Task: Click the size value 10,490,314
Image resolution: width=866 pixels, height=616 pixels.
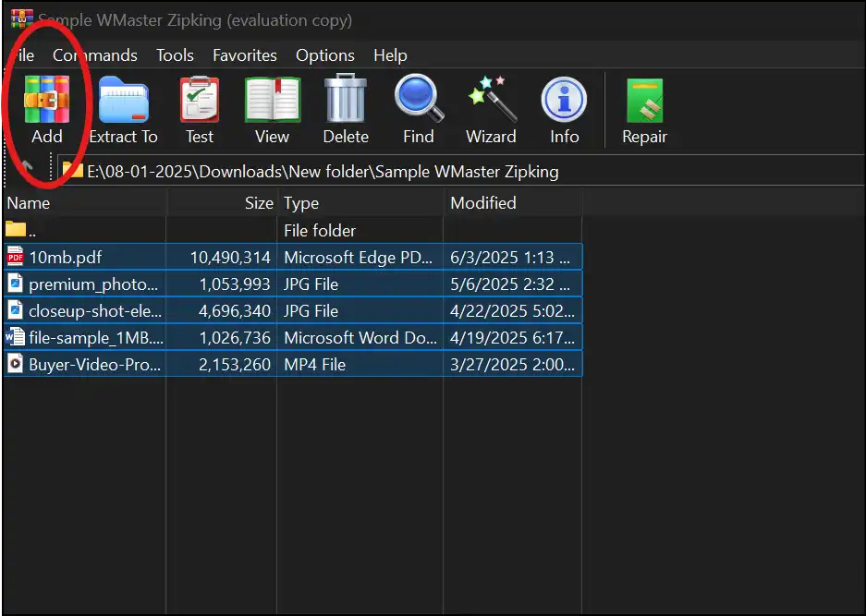Action: [230, 258]
